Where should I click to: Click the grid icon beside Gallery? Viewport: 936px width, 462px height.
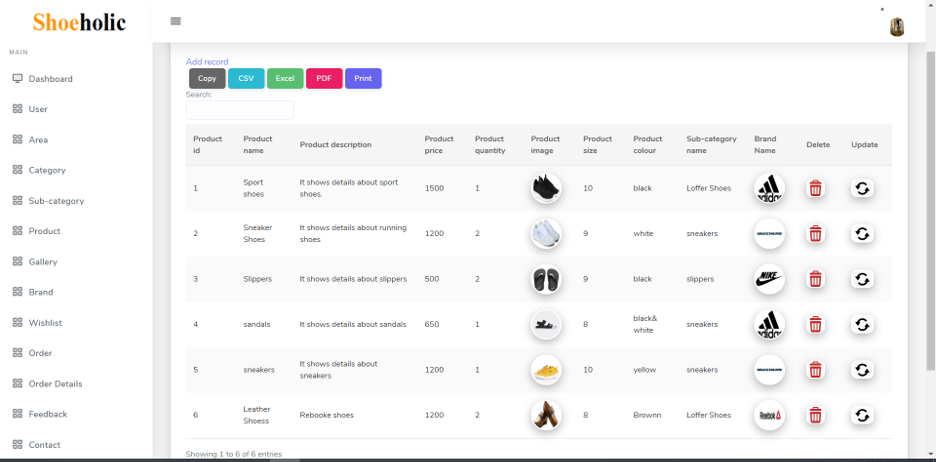point(17,261)
